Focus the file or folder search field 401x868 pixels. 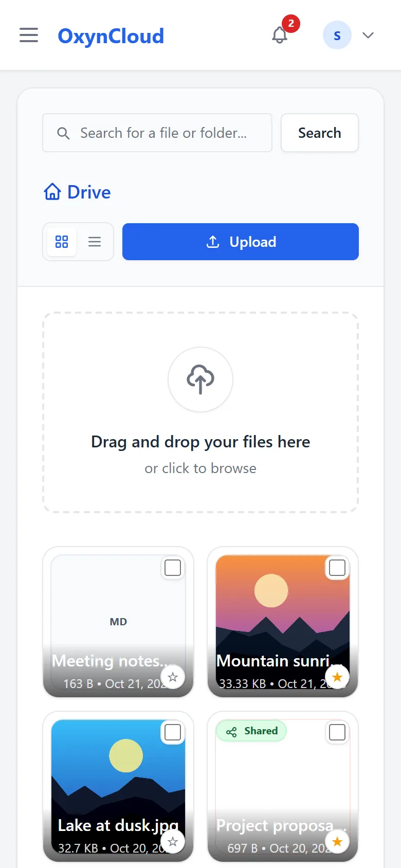[x=157, y=133]
